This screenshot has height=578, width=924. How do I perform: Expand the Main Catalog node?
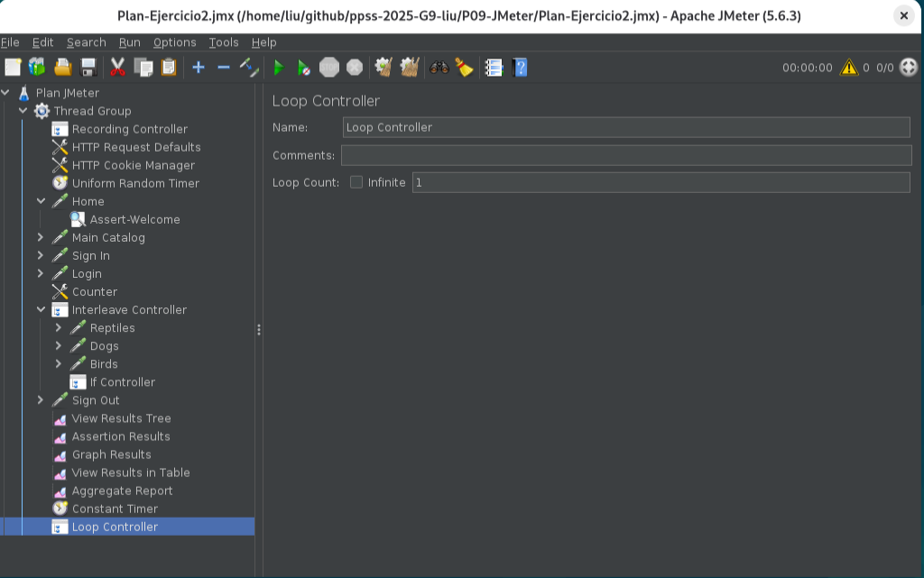pos(40,237)
